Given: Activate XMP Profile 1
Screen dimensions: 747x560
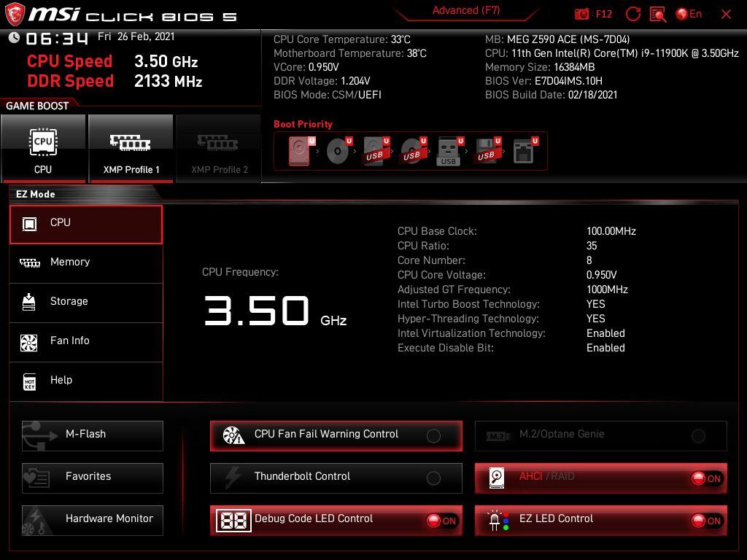Looking at the screenshot, I should pos(131,148).
